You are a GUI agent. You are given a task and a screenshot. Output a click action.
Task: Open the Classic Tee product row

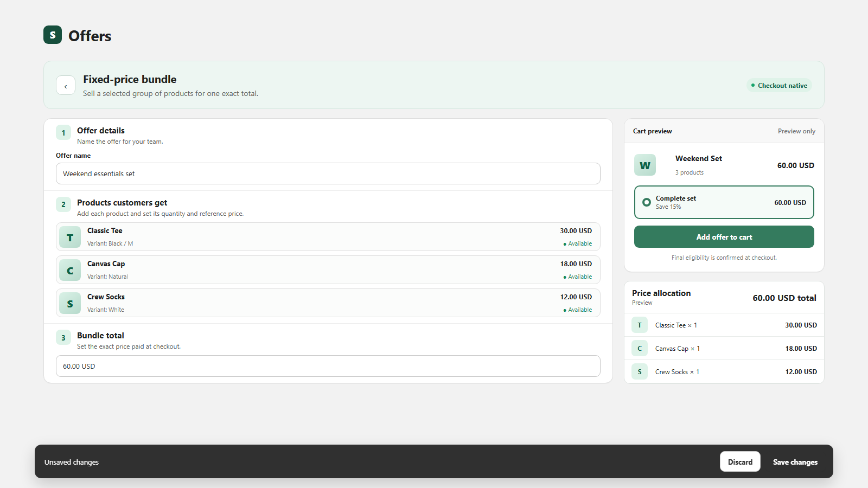tap(328, 237)
